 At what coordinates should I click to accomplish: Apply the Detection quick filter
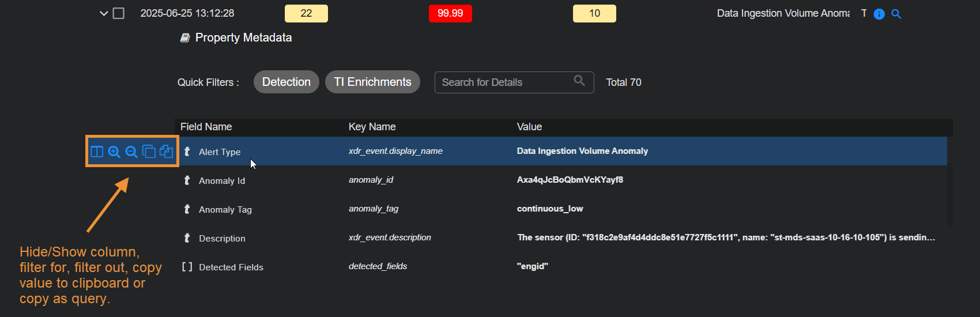[x=286, y=82]
